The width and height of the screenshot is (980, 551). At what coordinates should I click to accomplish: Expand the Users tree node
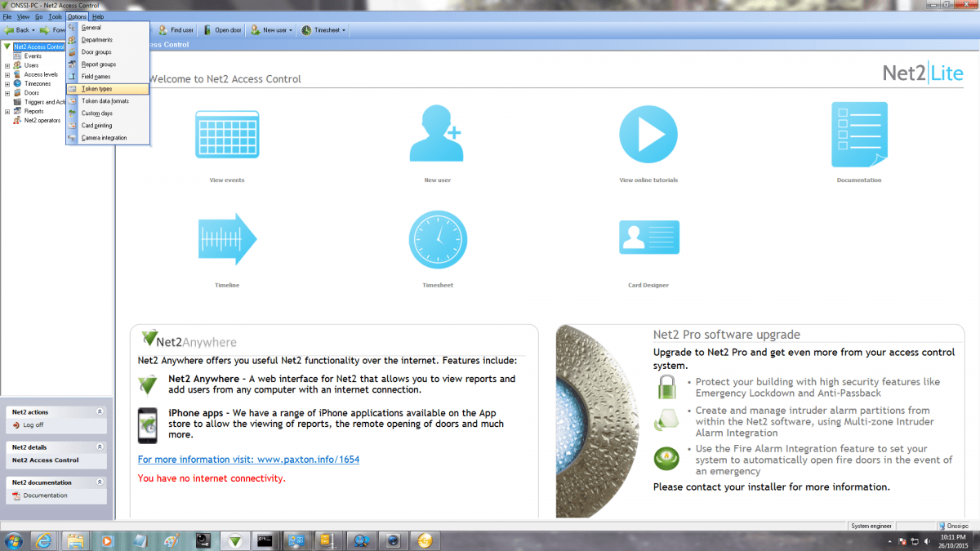(7, 64)
